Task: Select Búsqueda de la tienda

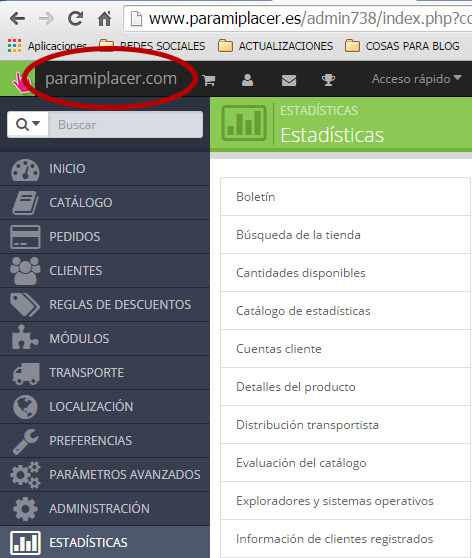Action: (345, 235)
